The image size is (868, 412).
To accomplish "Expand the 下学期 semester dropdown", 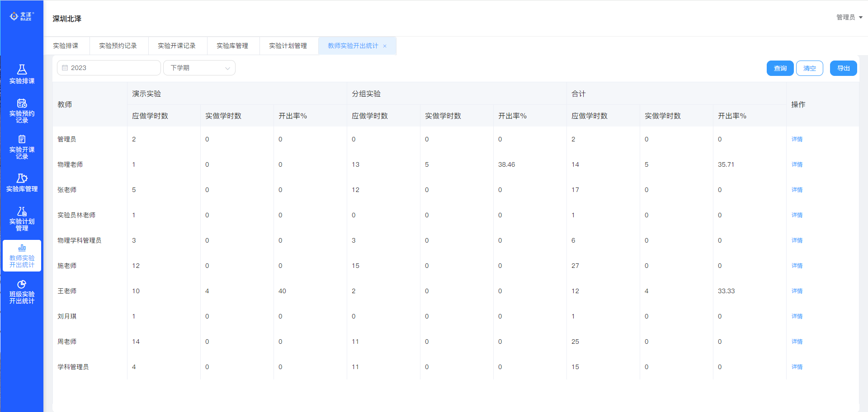I will tap(199, 68).
